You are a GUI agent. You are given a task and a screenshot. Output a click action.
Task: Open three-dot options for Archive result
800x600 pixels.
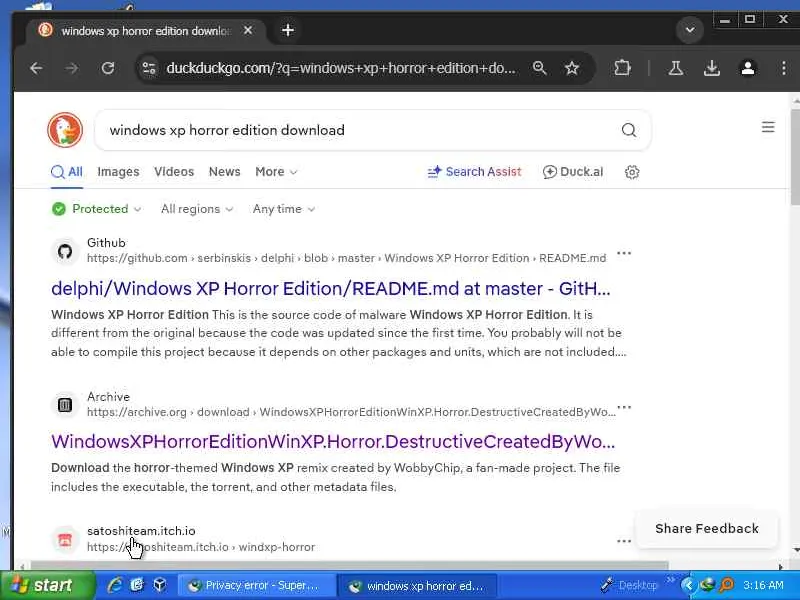pos(623,407)
